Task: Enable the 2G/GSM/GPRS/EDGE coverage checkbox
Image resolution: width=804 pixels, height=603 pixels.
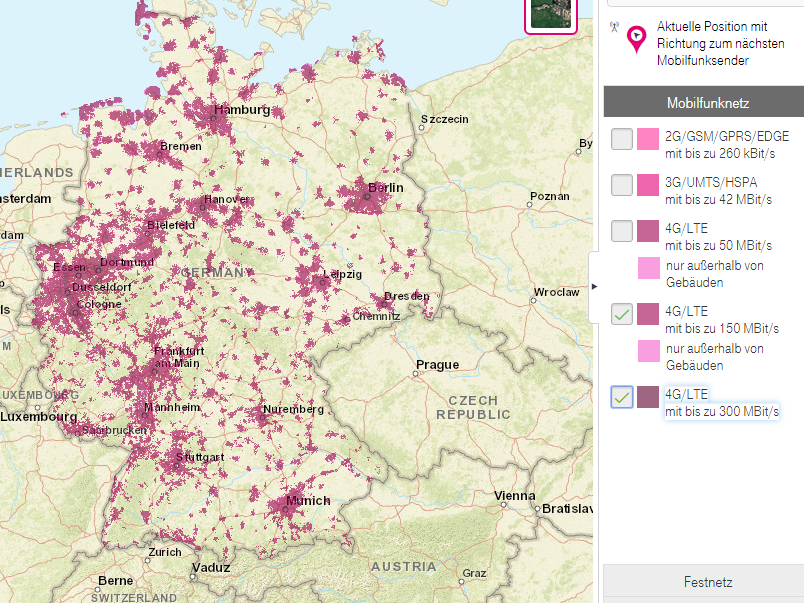Action: 621,139
